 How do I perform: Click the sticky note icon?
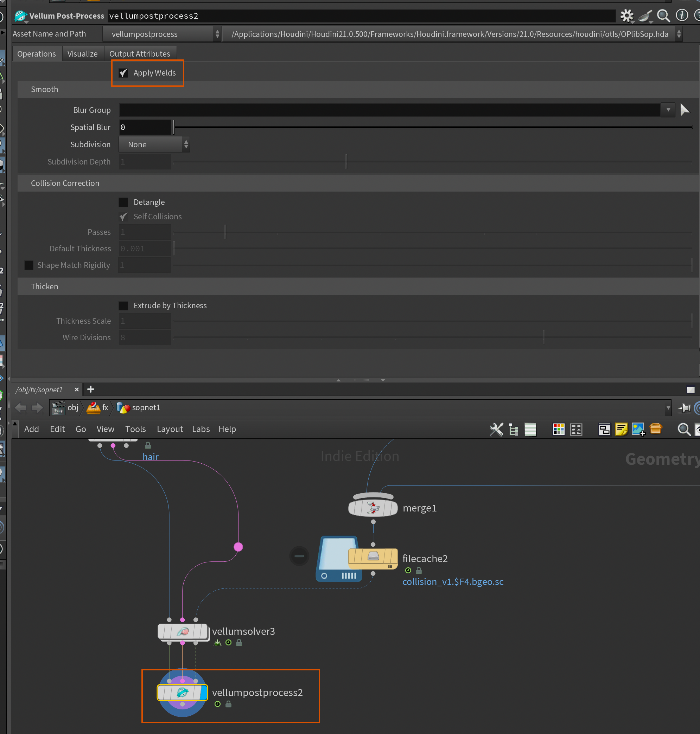pyautogui.click(x=621, y=429)
